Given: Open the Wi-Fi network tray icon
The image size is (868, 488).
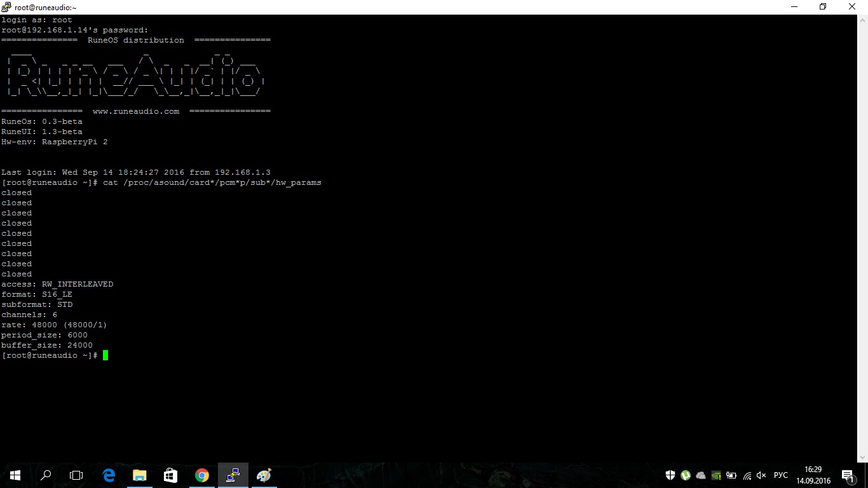Looking at the screenshot, I should coord(747,475).
